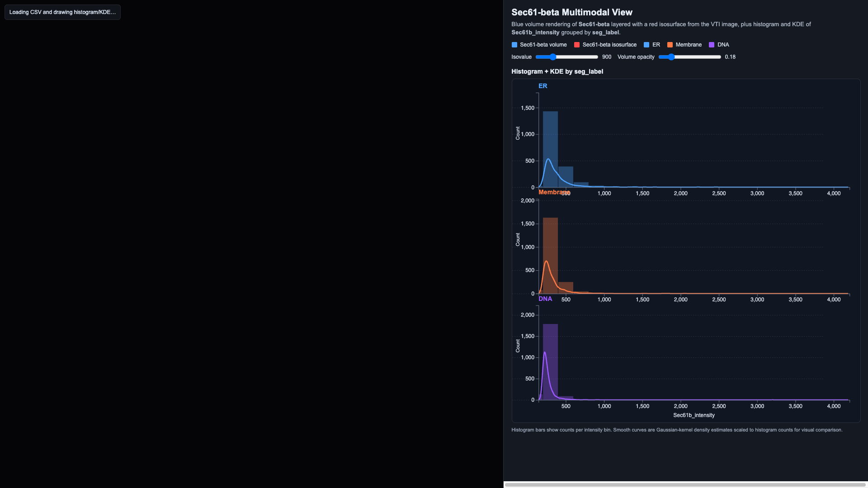868x488 pixels.
Task: Click the 'Histogram + KDE by seg_label' heading
Action: [557, 71]
